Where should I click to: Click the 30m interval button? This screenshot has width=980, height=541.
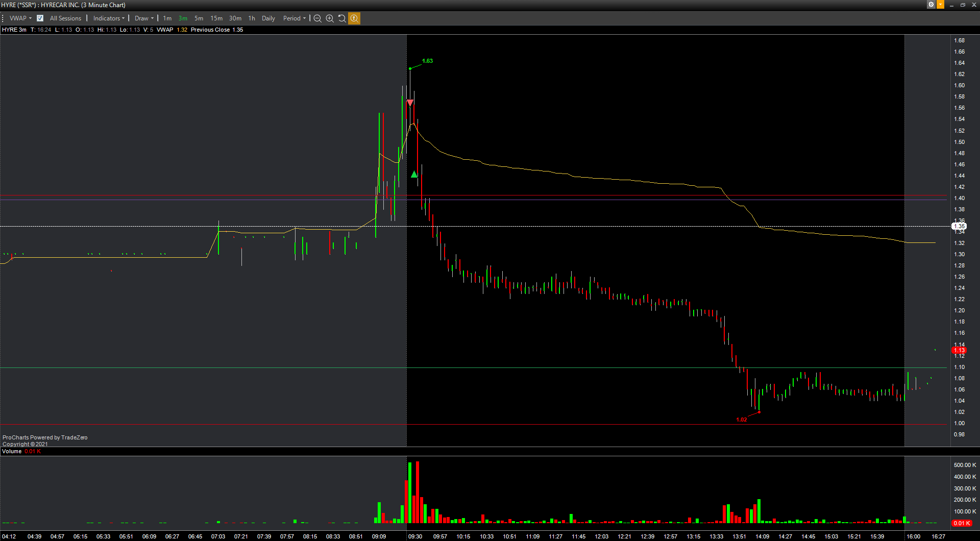point(235,18)
